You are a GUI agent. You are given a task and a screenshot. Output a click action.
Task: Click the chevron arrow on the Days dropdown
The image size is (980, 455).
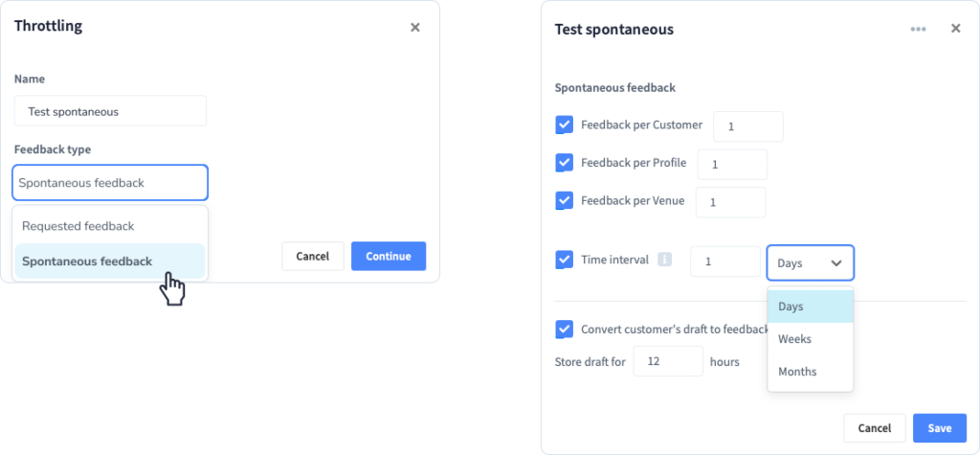pos(836,262)
